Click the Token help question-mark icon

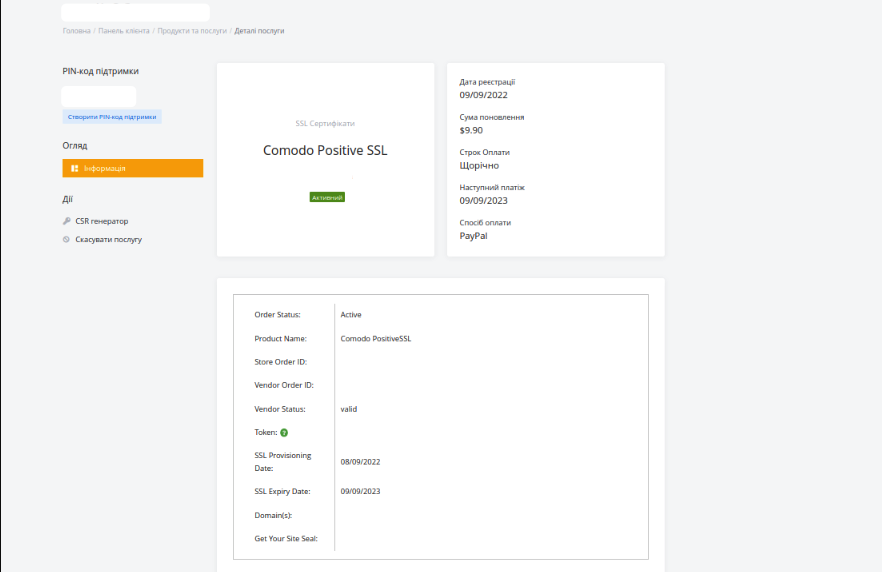pos(284,433)
